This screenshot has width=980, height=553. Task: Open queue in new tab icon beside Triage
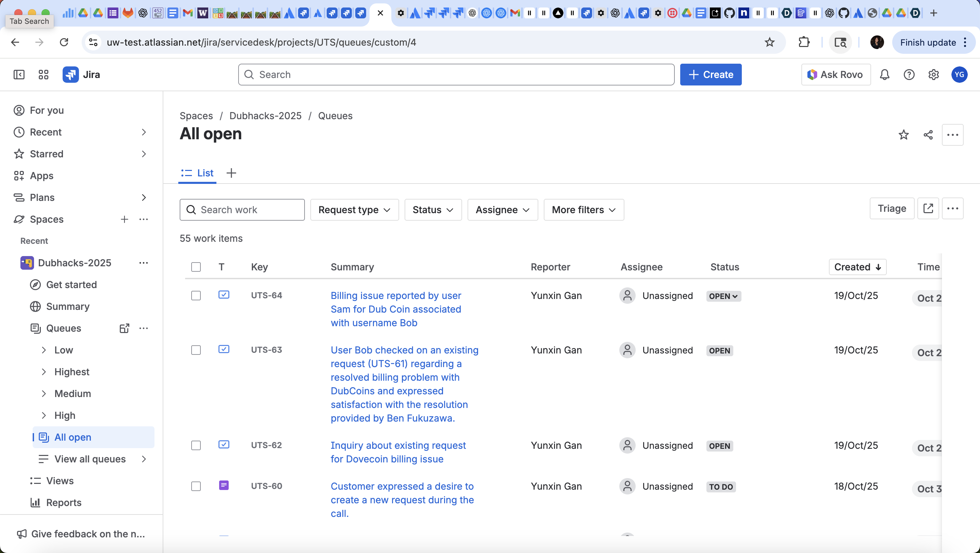(928, 208)
